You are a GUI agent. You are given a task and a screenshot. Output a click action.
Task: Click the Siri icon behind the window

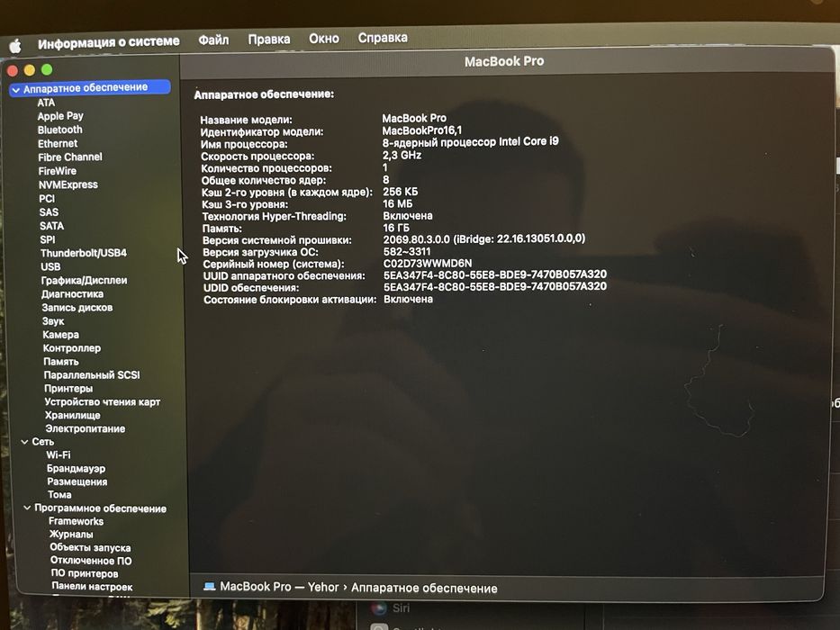[379, 607]
